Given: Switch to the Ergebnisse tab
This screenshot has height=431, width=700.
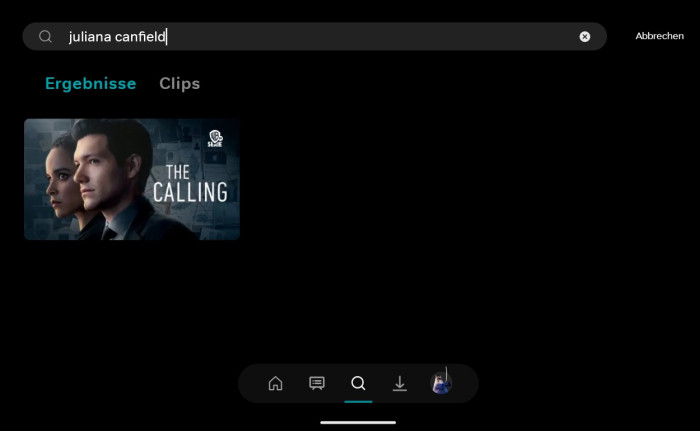Looking at the screenshot, I should tap(90, 84).
